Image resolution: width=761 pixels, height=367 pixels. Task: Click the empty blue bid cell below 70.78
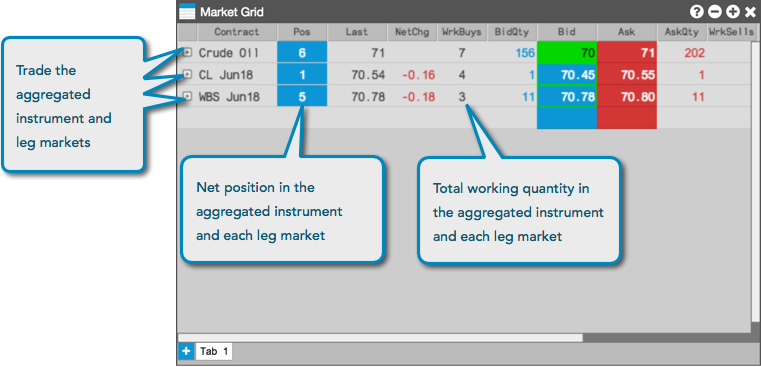[566, 118]
